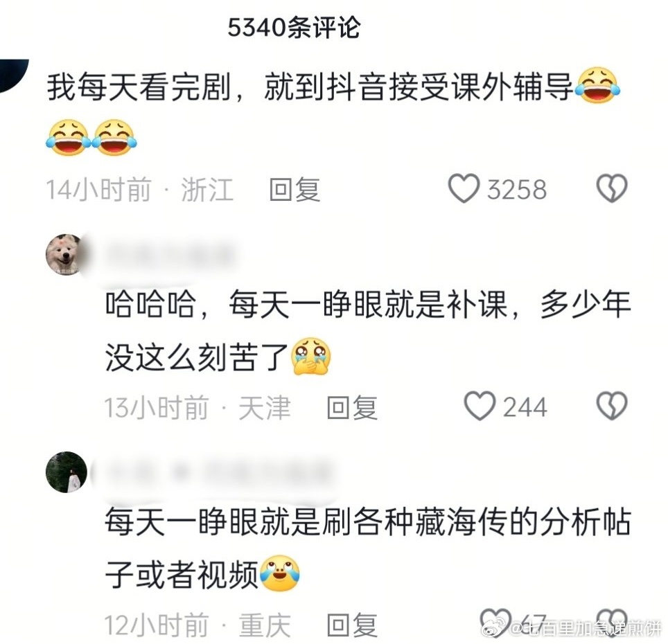Image resolution: width=668 pixels, height=644 pixels.
Task: Reply to the 14小时前 浙江 comment
Action: 295,190
